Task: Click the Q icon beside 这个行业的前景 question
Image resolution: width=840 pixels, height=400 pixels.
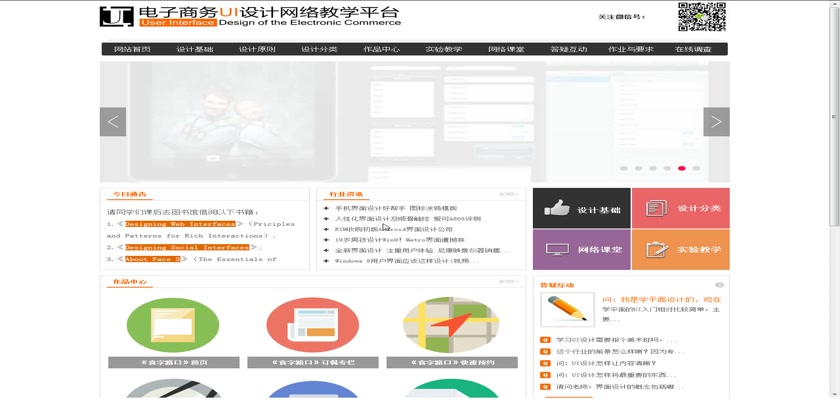Action: click(545, 352)
